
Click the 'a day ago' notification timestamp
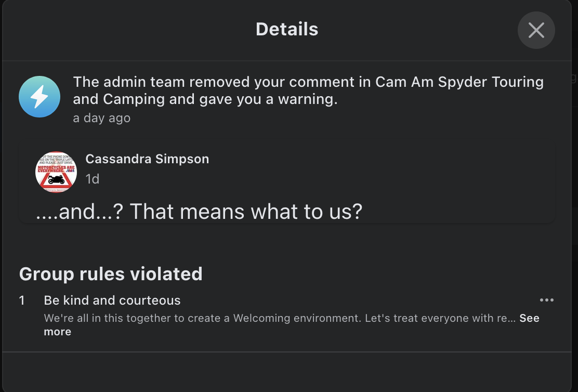click(x=101, y=118)
